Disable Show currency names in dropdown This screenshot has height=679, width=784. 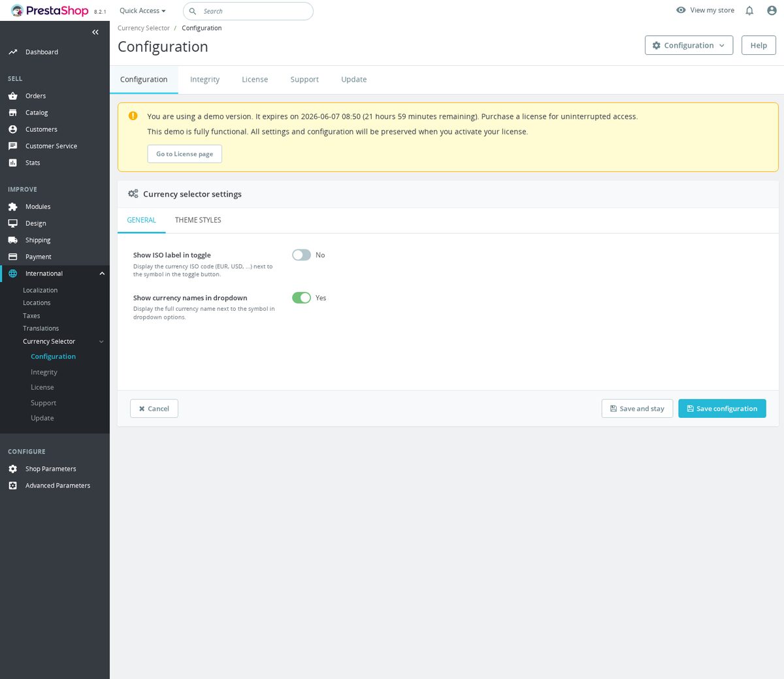click(301, 298)
